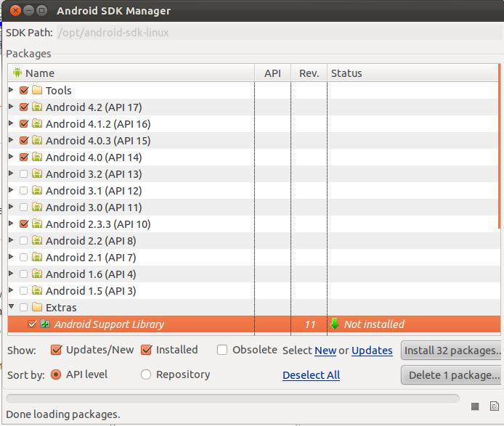Click the Tools folder icon

tap(37, 90)
